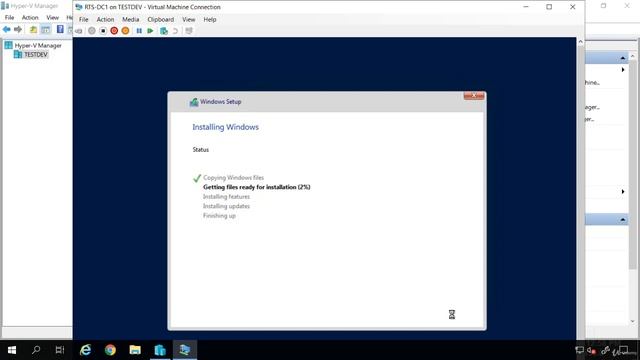Open Help menu in VM Connection window
This screenshot has height=360, width=640.
point(210,20)
